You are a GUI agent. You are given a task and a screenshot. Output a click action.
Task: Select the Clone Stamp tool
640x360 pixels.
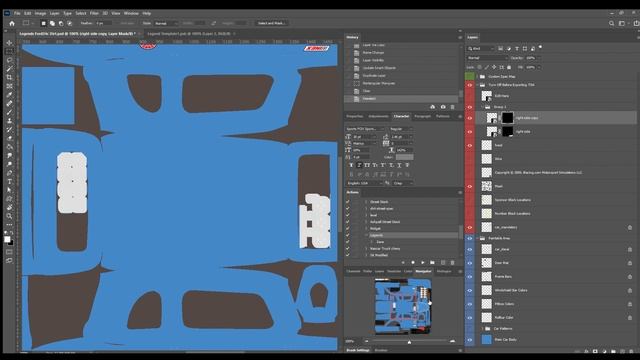[x=9, y=121]
